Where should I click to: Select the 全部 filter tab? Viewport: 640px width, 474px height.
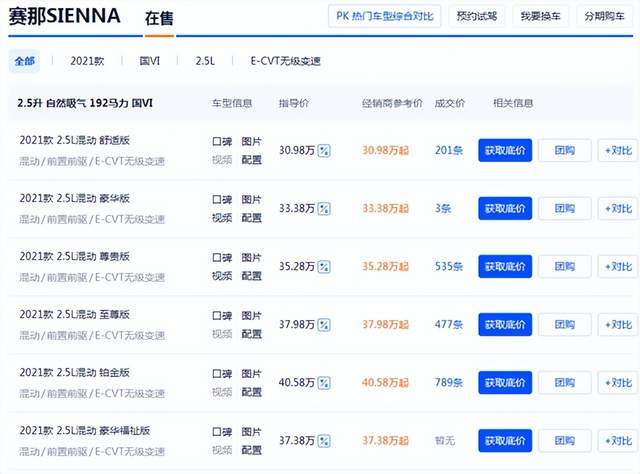25,61
